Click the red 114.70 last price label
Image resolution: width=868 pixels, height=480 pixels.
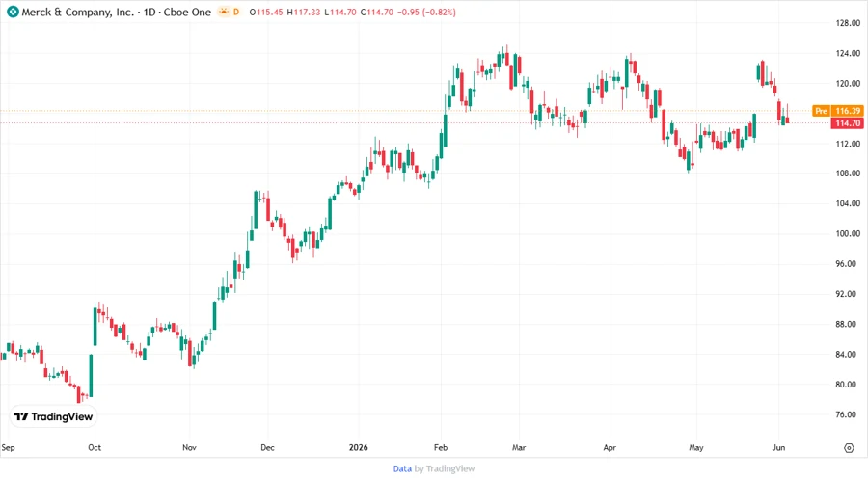point(848,123)
